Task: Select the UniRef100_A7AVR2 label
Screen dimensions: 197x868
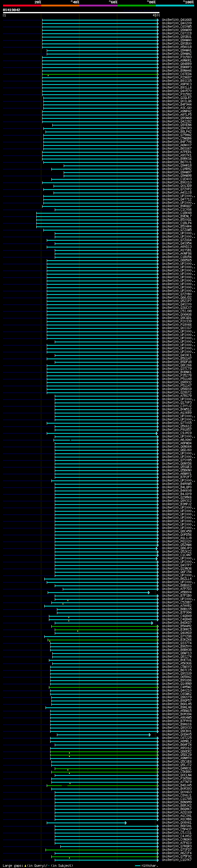Action: point(177,606)
